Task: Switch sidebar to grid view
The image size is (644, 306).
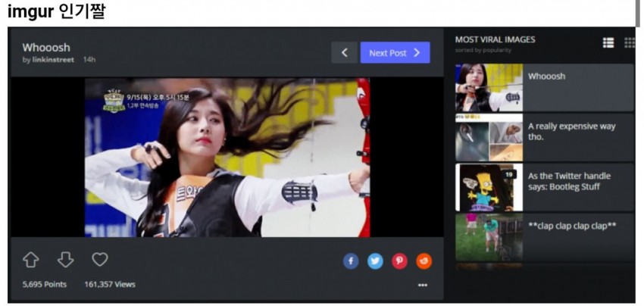Action: (x=629, y=43)
